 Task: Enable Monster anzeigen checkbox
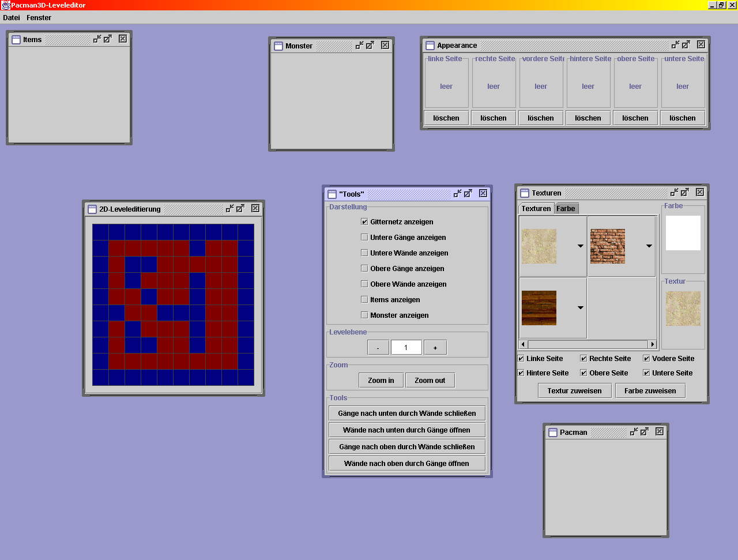pos(364,315)
